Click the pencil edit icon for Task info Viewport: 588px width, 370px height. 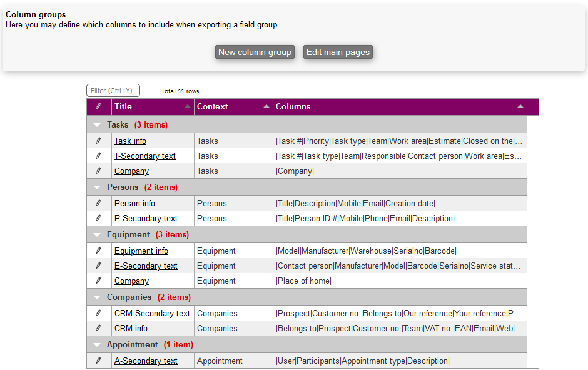pos(98,141)
